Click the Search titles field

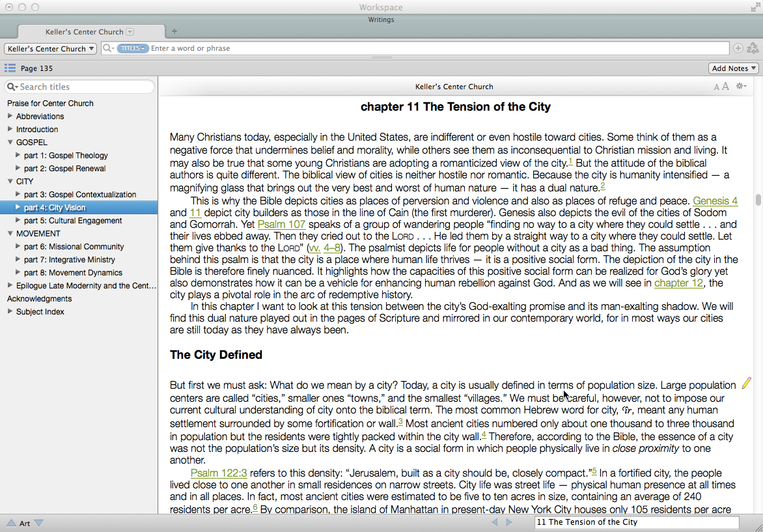pyautogui.click(x=79, y=87)
